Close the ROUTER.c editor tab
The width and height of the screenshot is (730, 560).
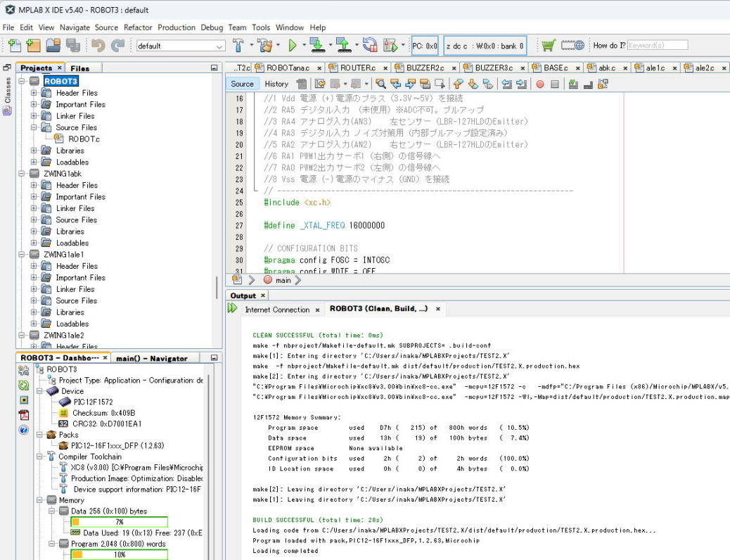(386, 68)
